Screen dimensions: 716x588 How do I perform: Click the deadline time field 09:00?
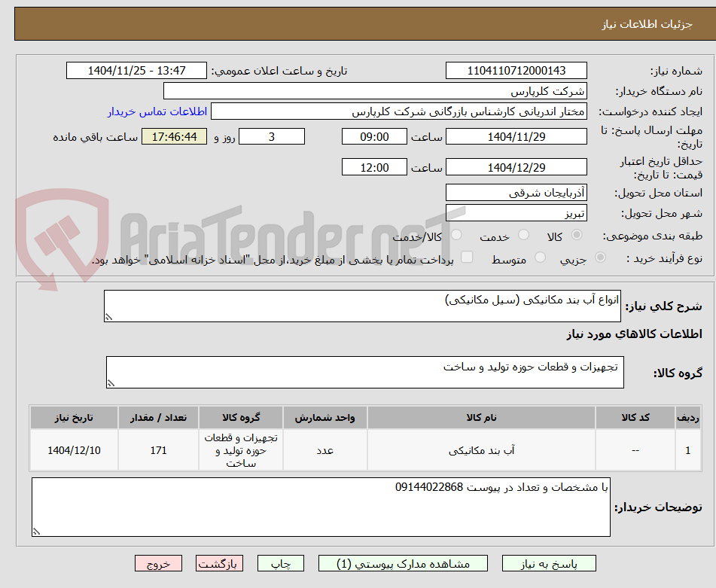click(374, 136)
